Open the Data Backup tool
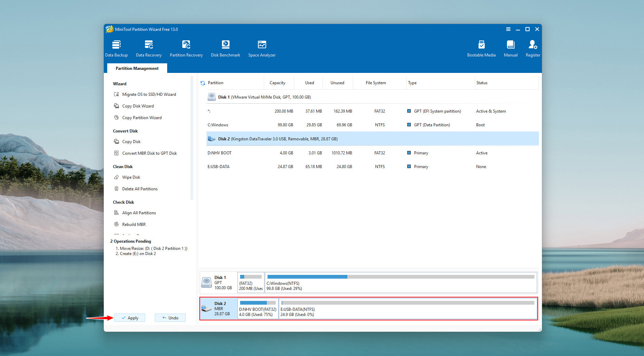The image size is (644, 356). pos(116,48)
